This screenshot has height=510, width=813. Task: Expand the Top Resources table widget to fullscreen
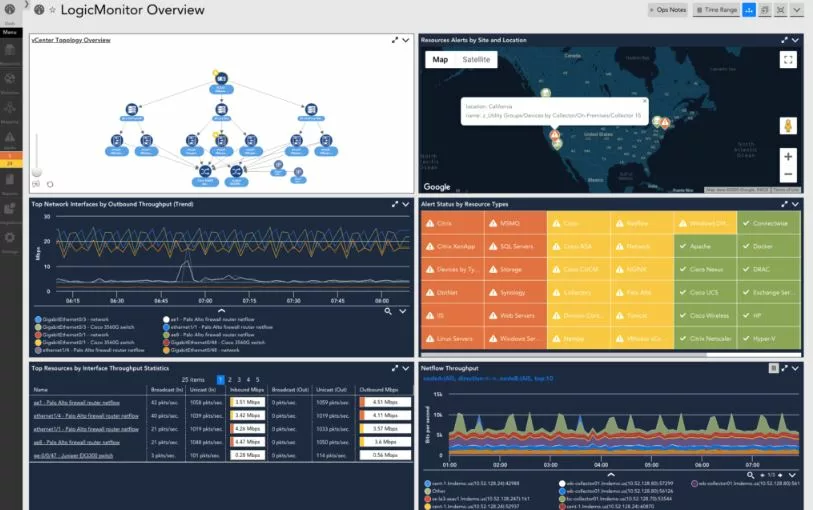tap(395, 368)
